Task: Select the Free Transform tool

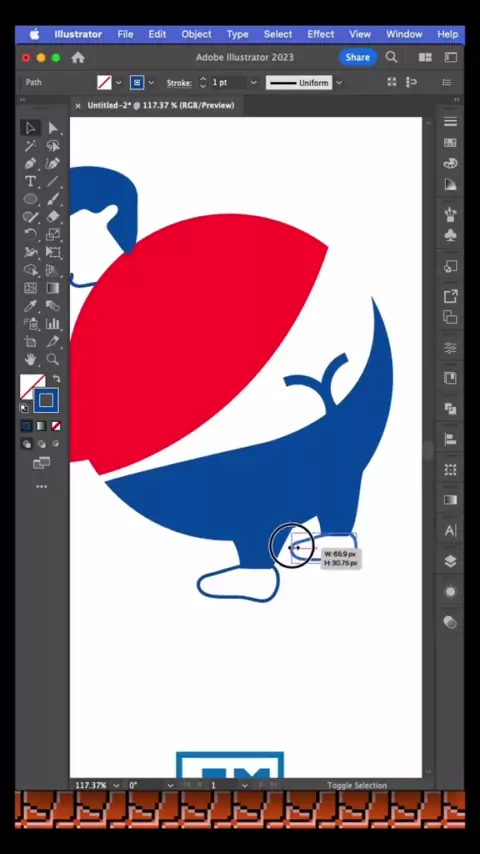Action: click(x=53, y=252)
